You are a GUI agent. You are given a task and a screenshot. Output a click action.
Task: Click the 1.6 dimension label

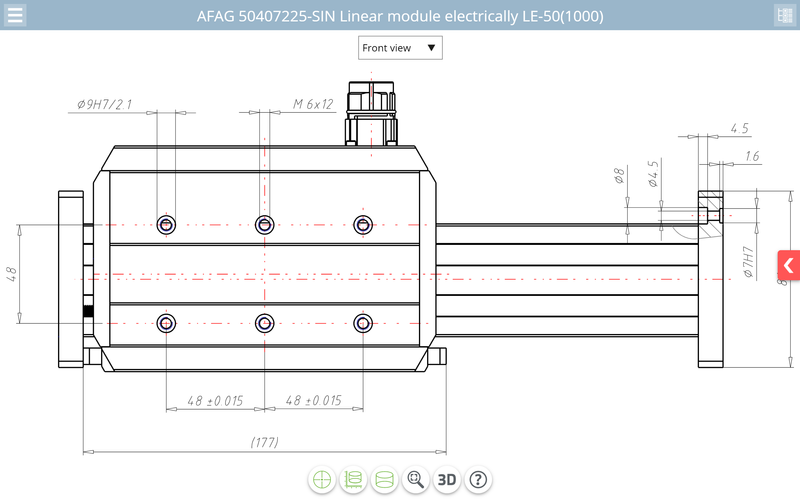pyautogui.click(x=752, y=156)
